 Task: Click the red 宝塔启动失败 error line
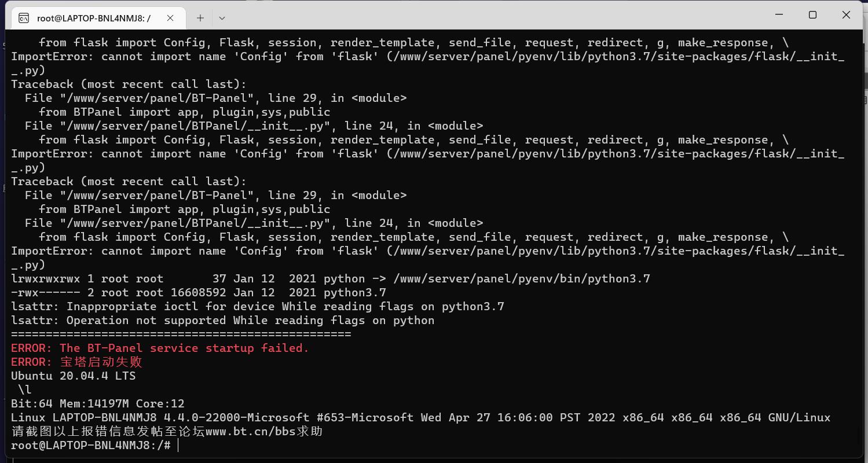click(76, 362)
